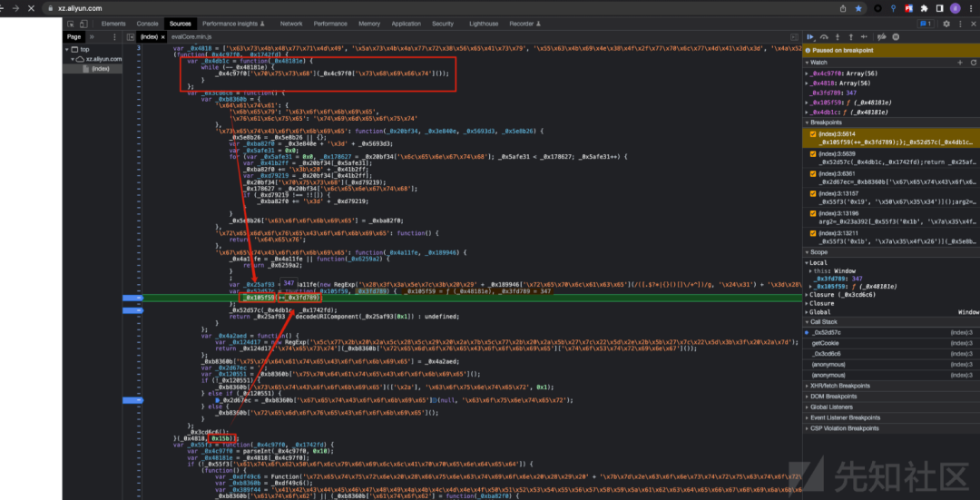
Task: Expand CSP Violation Breakpoints section
Action: click(x=891, y=428)
